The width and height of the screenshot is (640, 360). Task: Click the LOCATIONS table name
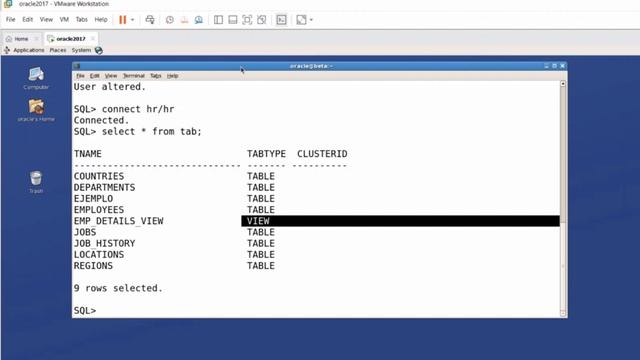coord(99,255)
